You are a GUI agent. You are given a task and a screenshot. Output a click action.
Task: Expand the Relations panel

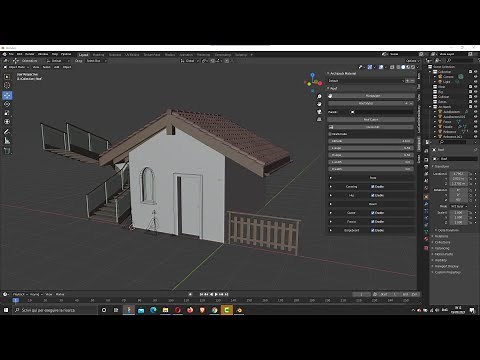441,236
